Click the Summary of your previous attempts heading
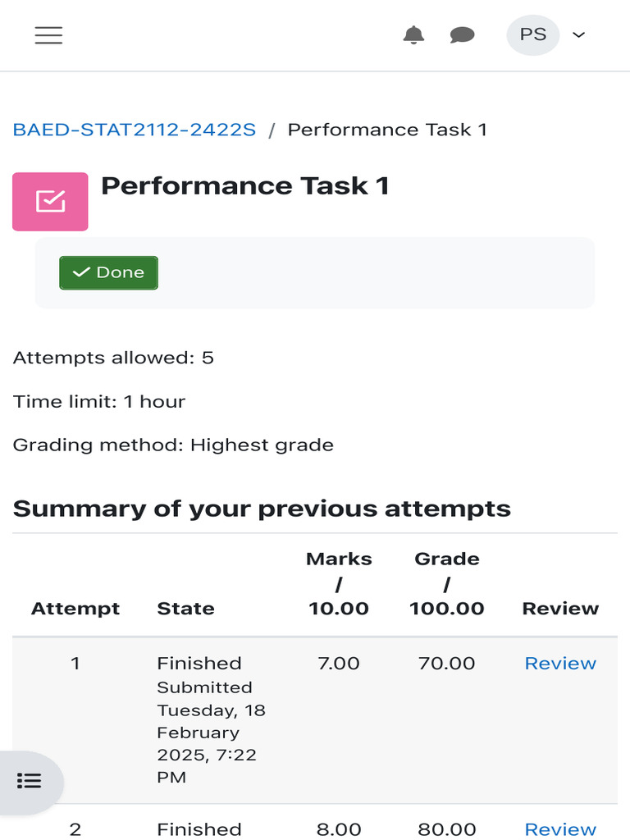Viewport: 630px width, 840px height. pyautogui.click(x=262, y=509)
